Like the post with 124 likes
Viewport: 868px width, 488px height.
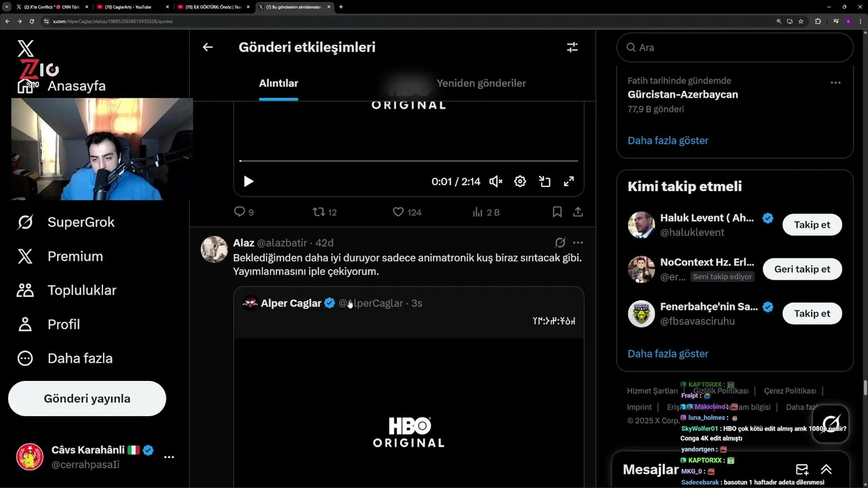click(x=407, y=212)
